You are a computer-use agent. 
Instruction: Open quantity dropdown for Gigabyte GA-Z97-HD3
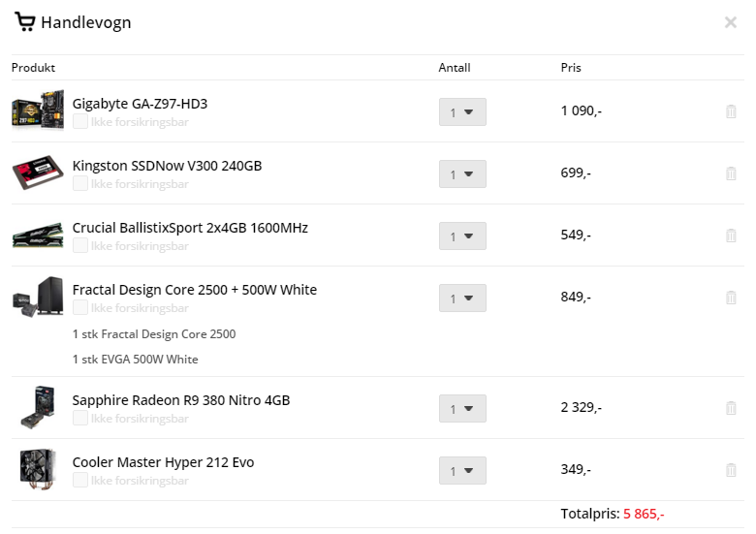462,111
